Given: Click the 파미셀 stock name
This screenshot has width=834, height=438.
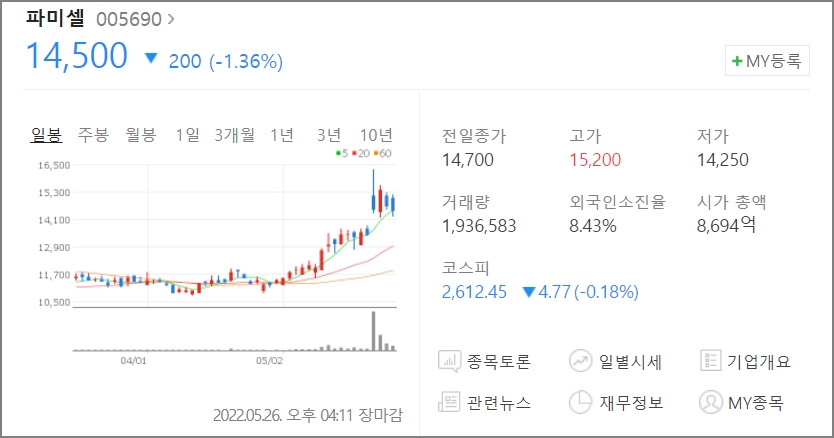Looking at the screenshot, I should (x=55, y=18).
